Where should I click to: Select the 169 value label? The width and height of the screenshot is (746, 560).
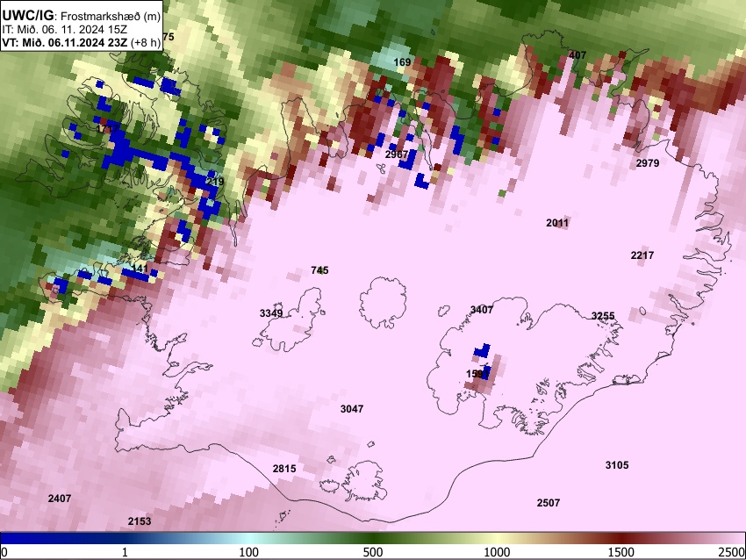(x=402, y=62)
